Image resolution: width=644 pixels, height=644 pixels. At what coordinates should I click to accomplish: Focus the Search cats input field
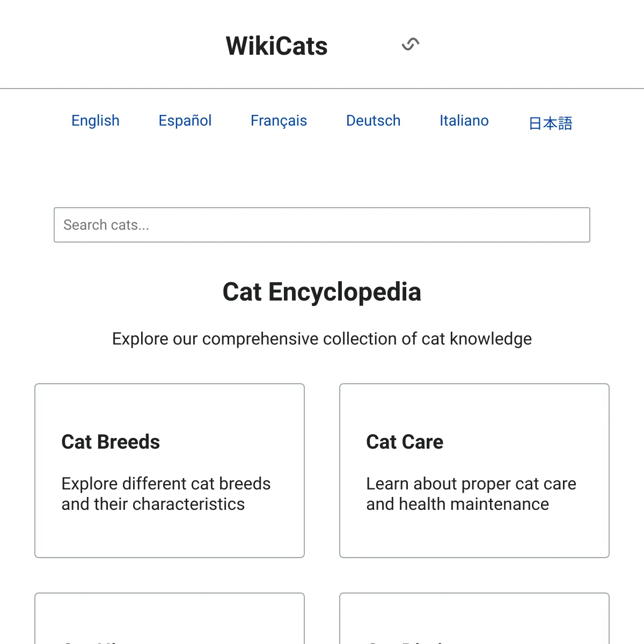[322, 225]
